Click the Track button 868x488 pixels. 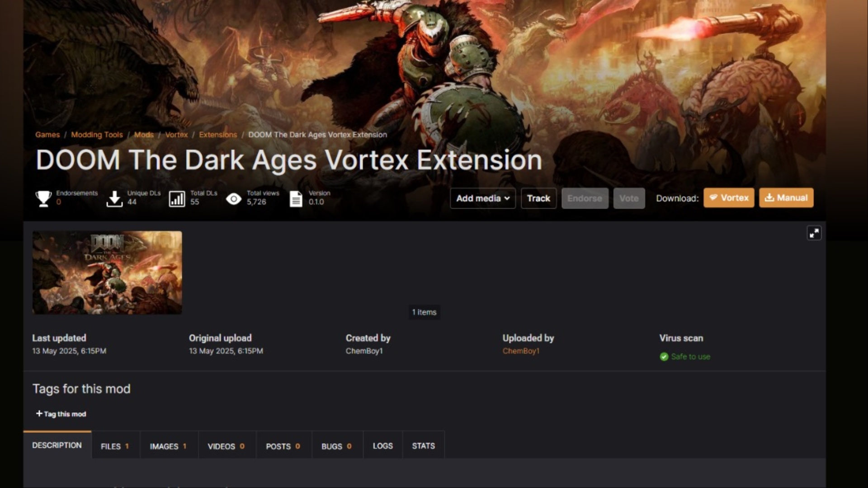pos(538,198)
